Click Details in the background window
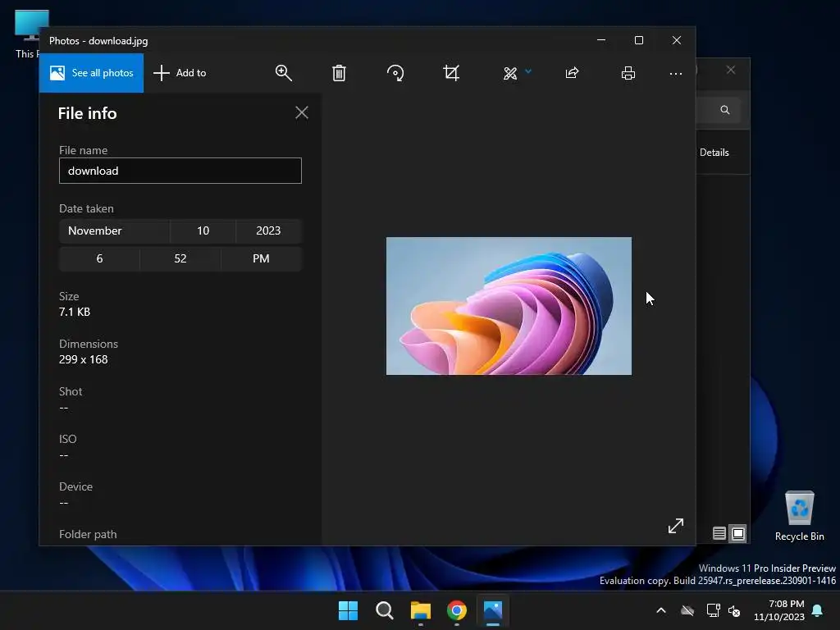Viewport: 840px width, 630px height. pyautogui.click(x=714, y=153)
